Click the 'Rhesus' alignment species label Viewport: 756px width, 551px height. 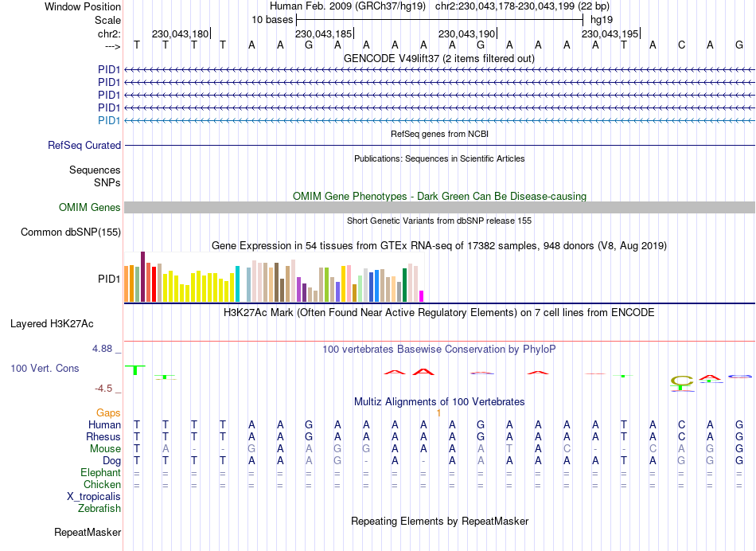103,436
